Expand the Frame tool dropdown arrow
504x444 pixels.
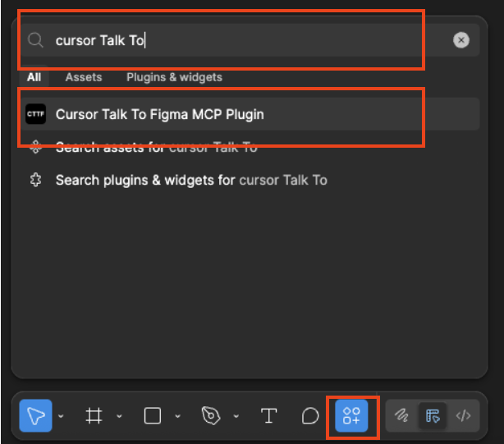pyautogui.click(x=119, y=416)
